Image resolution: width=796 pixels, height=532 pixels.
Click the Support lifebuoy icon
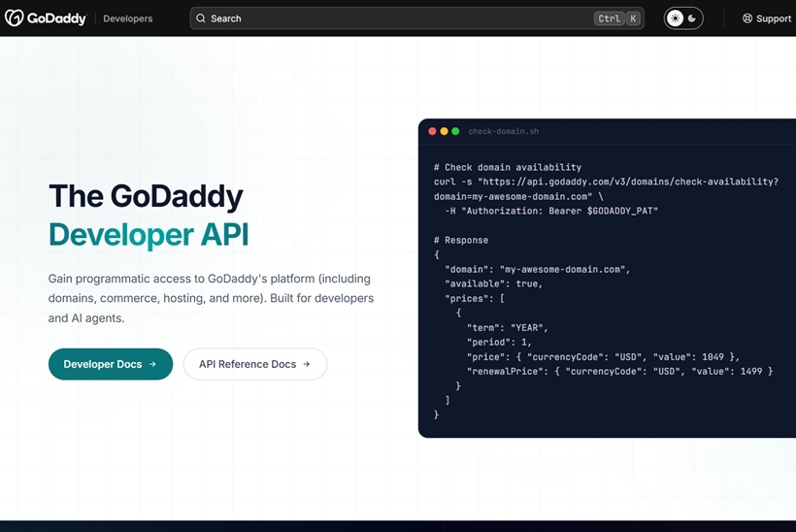tap(747, 18)
